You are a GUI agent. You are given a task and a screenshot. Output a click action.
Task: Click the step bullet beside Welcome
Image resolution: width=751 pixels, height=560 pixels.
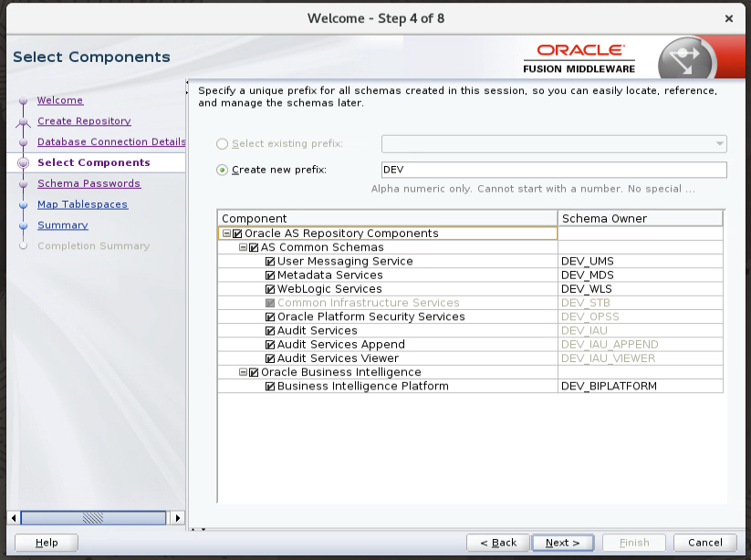pyautogui.click(x=23, y=100)
